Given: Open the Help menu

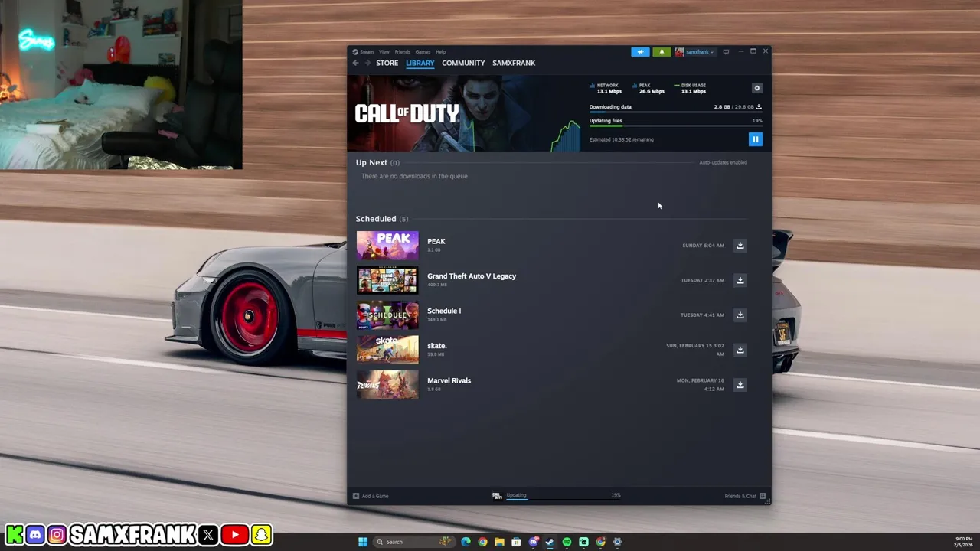Looking at the screenshot, I should coord(440,52).
